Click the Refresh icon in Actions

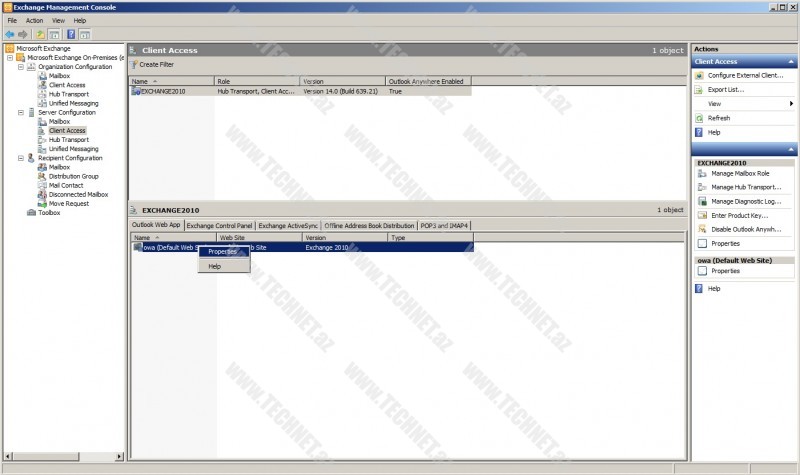tap(699, 118)
